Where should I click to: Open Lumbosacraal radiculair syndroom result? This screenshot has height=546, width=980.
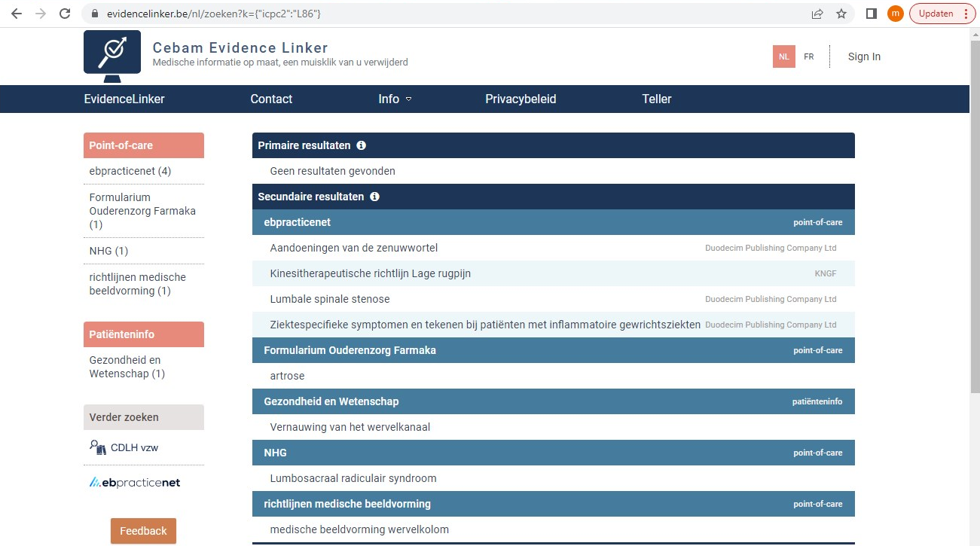(x=353, y=478)
